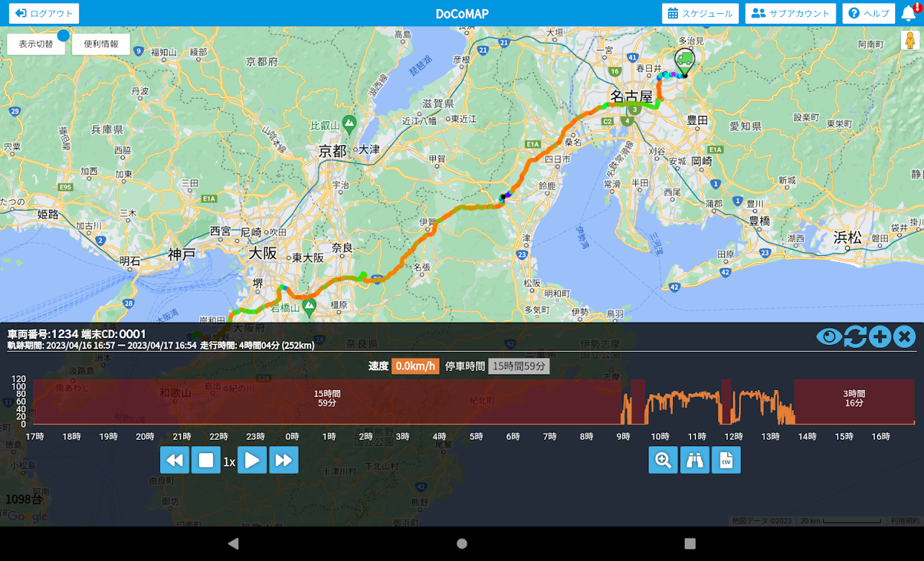The image size is (924, 561).
Task: Click the 表示切替 display switch button
Action: 36,44
